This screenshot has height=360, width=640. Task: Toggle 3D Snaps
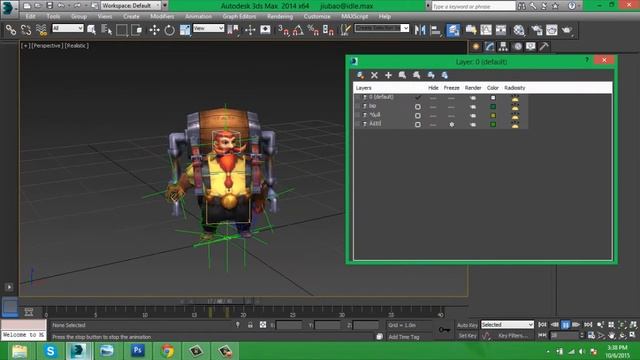[283, 30]
